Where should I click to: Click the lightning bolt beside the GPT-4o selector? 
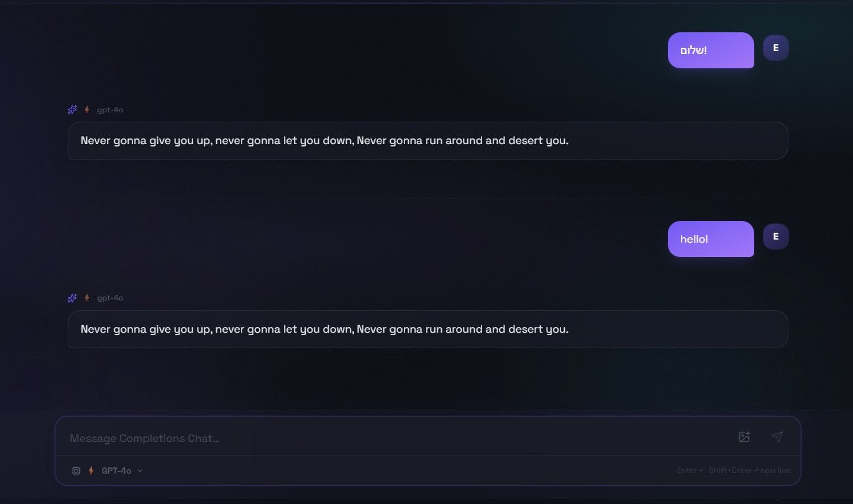[91, 470]
